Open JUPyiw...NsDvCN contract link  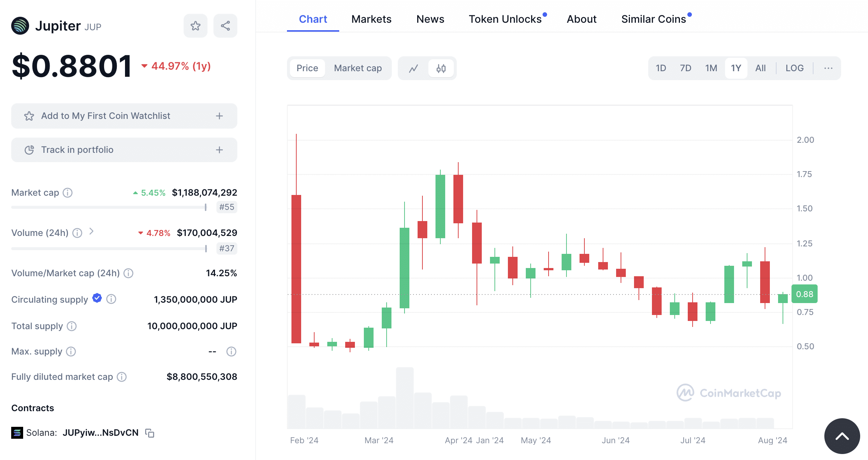pos(100,433)
